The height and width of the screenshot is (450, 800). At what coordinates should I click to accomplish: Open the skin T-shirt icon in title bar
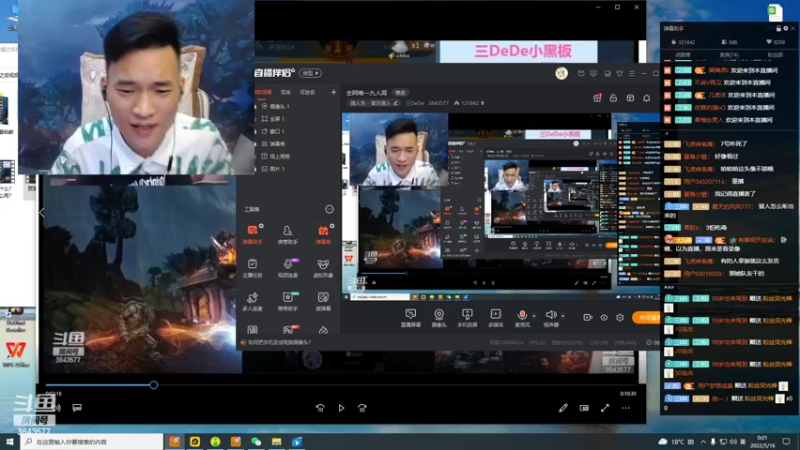619,73
